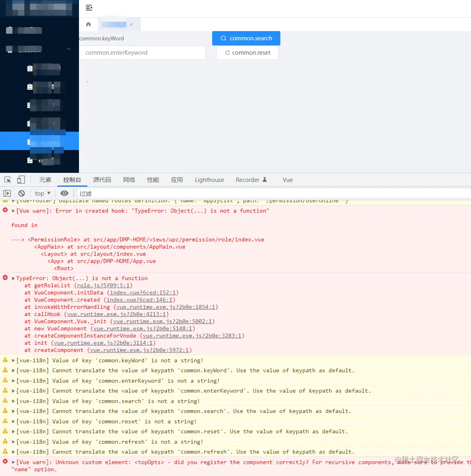Open the vue.runtime.esm.js?2b0e:3114:1 link
This screenshot has height=476, width=471.
(103, 343)
